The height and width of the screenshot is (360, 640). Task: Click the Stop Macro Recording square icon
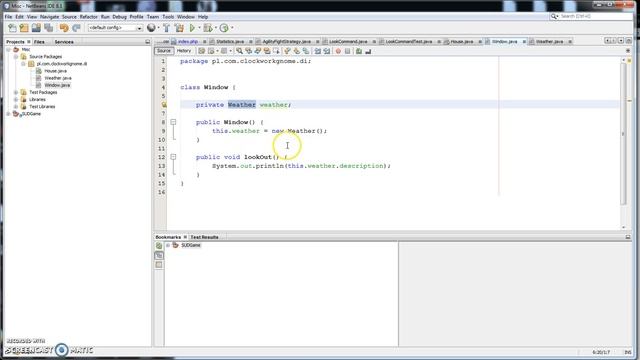tap(347, 51)
